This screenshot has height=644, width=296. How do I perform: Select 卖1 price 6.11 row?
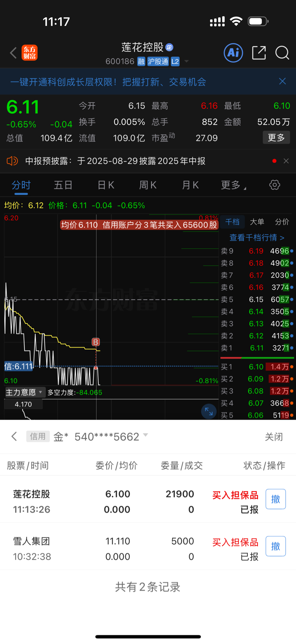click(257, 348)
